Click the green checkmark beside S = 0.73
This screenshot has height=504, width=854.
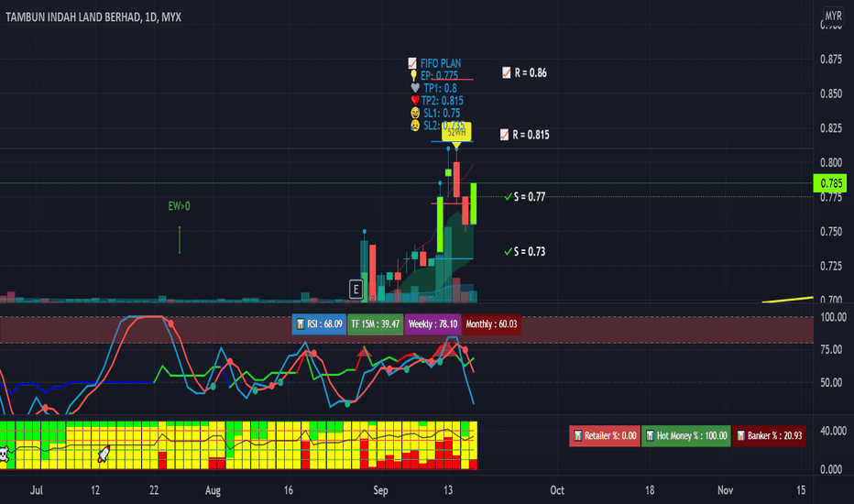click(508, 251)
